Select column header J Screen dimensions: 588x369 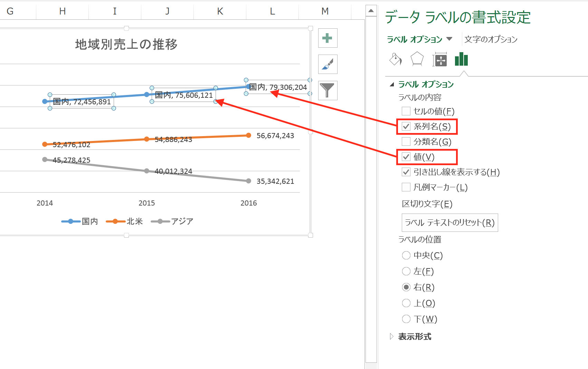[x=168, y=11]
